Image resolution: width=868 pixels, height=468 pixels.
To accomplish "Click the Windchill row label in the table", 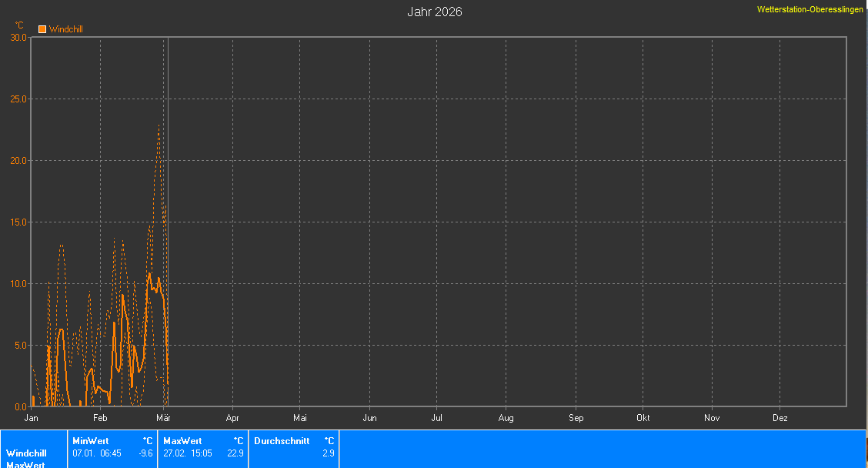I will (26, 453).
